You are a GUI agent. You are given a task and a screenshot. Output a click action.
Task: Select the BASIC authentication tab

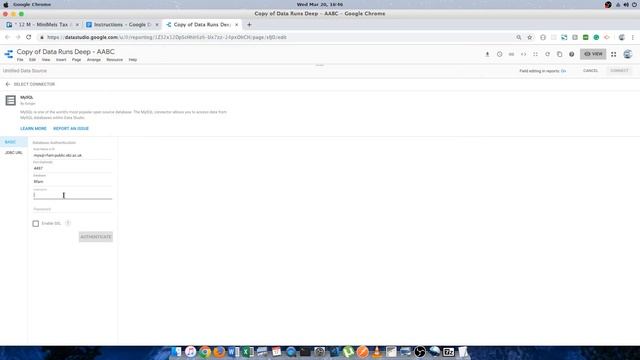(13, 142)
